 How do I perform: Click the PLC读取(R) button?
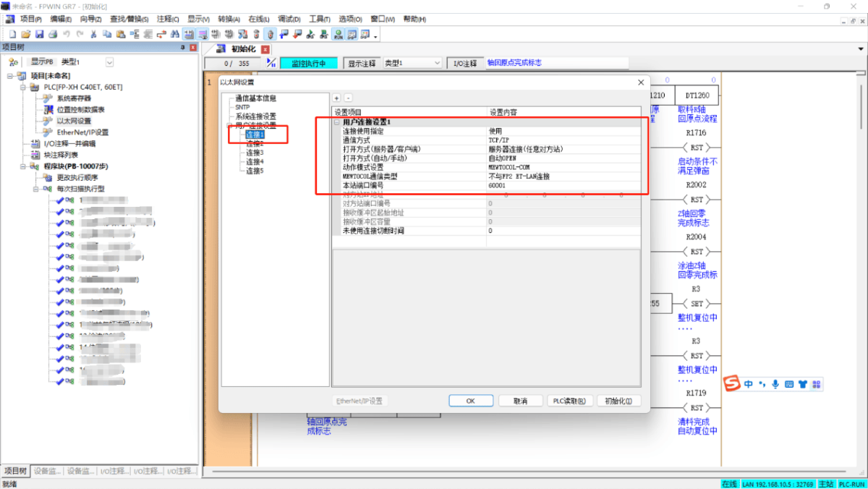[x=569, y=401]
